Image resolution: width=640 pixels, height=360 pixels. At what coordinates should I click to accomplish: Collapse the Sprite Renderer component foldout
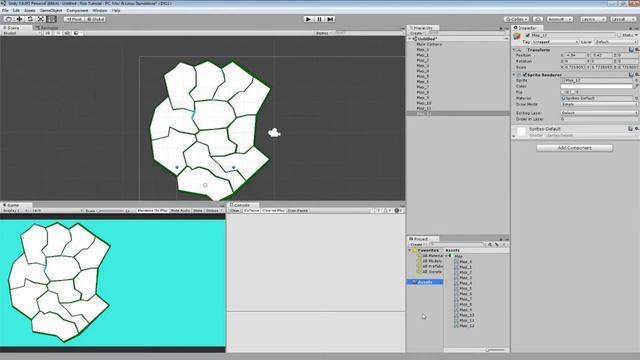[514, 75]
